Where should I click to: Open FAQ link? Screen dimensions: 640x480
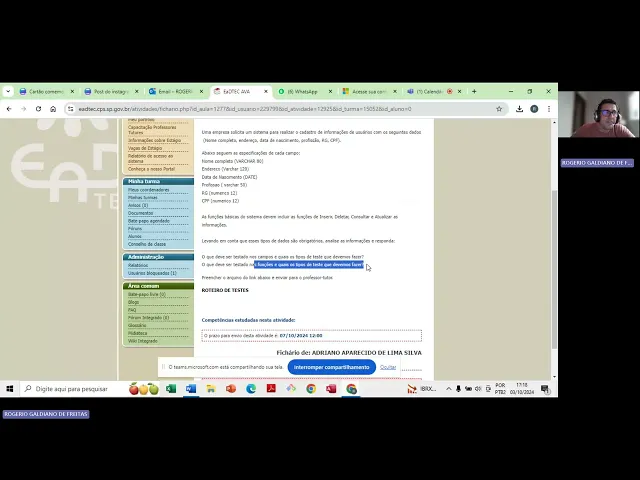tap(132, 310)
